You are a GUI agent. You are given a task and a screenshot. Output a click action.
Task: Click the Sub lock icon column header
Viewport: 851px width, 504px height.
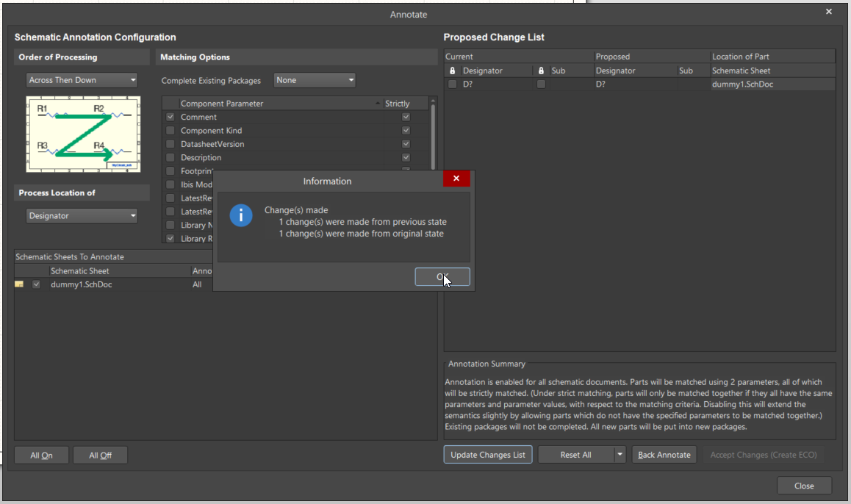coord(542,71)
